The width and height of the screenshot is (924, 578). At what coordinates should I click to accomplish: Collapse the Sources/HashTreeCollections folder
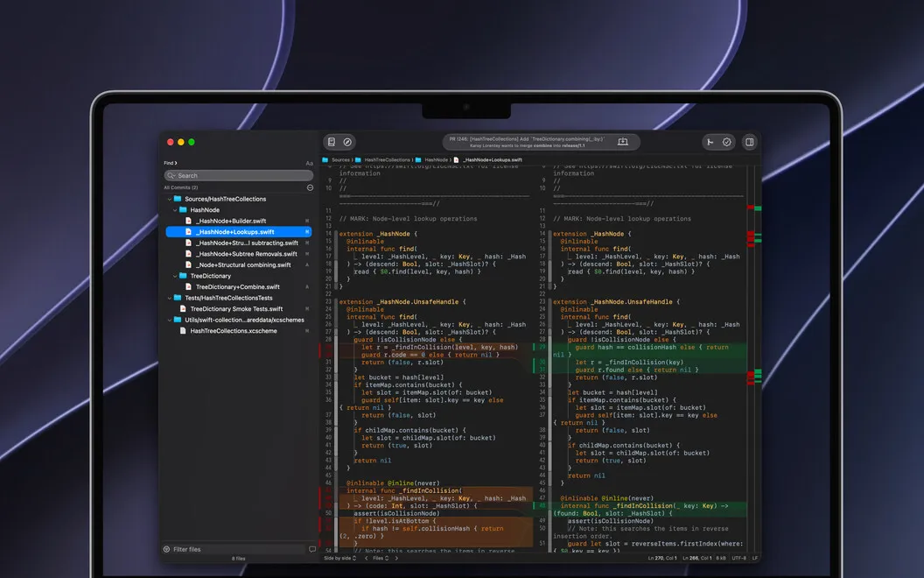pyautogui.click(x=170, y=200)
